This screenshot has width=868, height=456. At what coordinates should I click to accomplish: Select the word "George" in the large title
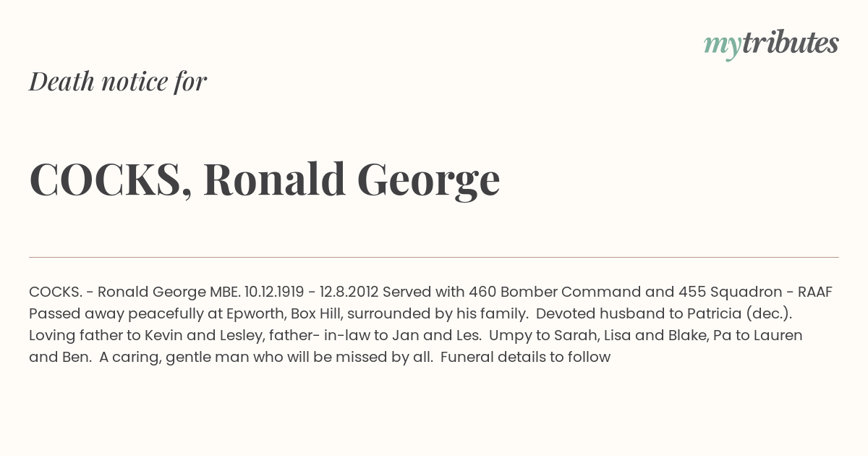428,181
